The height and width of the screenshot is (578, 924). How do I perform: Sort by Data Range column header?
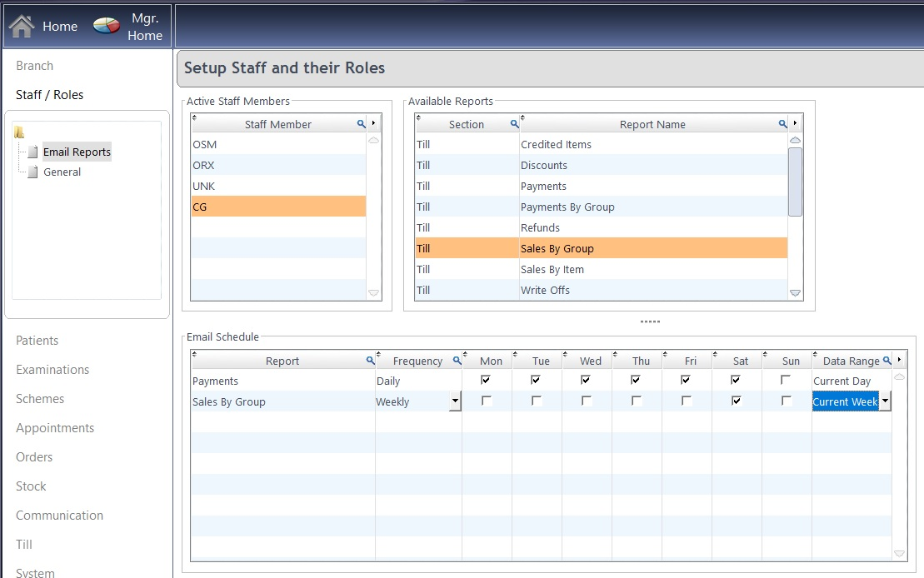click(x=851, y=361)
